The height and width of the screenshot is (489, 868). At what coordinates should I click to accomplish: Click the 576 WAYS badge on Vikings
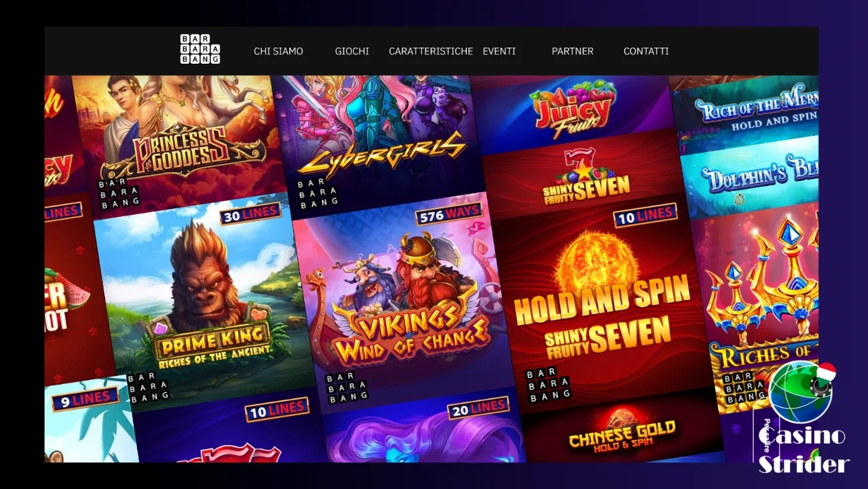pyautogui.click(x=448, y=214)
